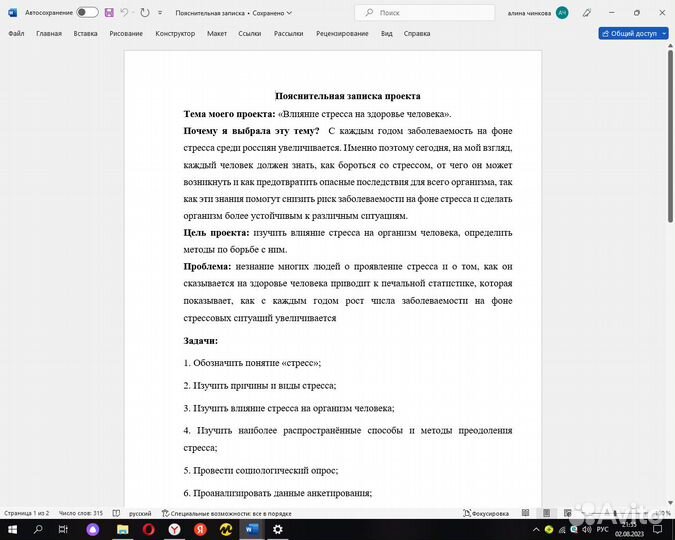Image resolution: width=675 pixels, height=540 pixels.
Task: Click the bold word Проблема:
Action: point(207,267)
